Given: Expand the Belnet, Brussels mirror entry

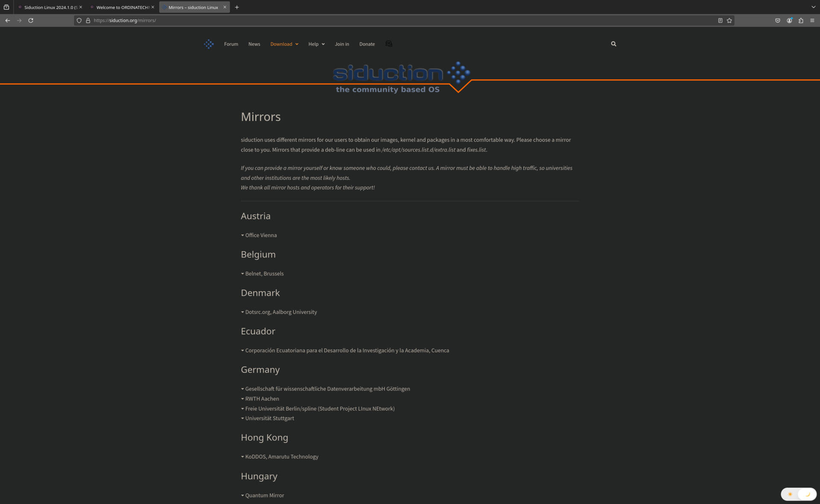Looking at the screenshot, I should coord(262,274).
